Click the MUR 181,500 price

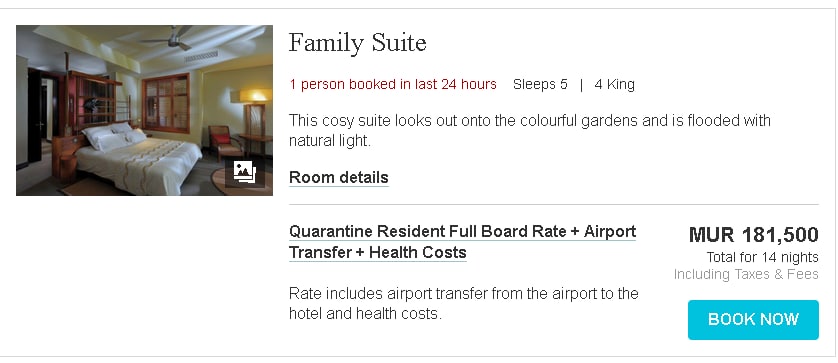click(754, 235)
